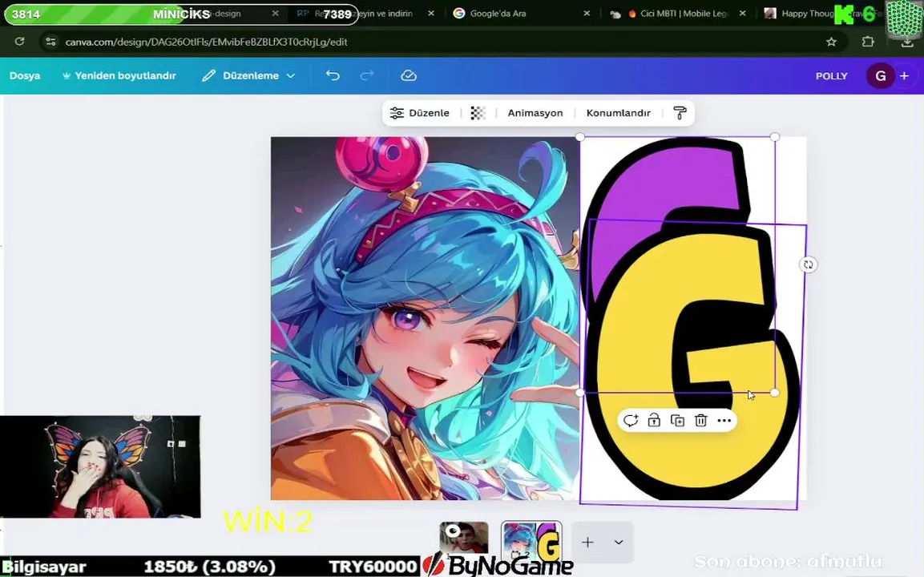Switch to the Google'da Ara tab
924x577 pixels.
498,13
